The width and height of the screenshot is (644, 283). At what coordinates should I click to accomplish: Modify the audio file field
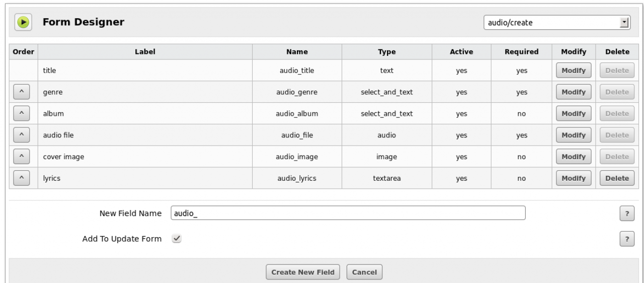coord(574,135)
